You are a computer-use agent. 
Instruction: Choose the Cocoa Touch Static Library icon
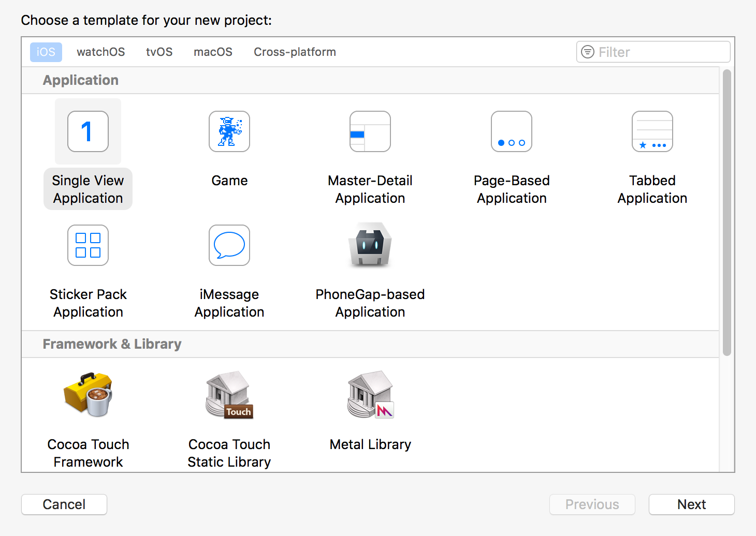[x=229, y=395]
